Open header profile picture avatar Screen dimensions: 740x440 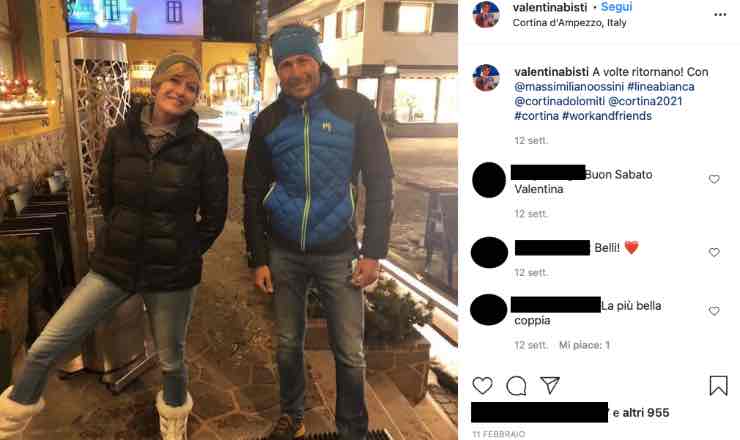tap(486, 14)
